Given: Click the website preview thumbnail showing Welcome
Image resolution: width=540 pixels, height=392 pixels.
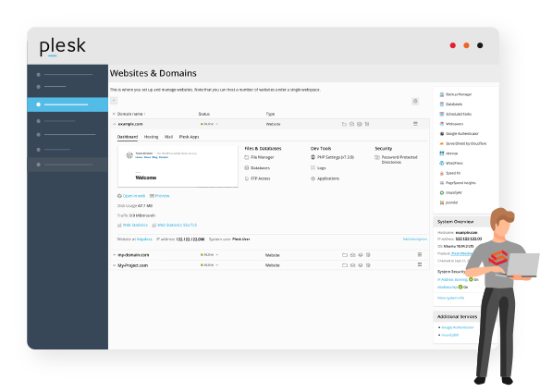Looking at the screenshot, I should click(x=178, y=166).
